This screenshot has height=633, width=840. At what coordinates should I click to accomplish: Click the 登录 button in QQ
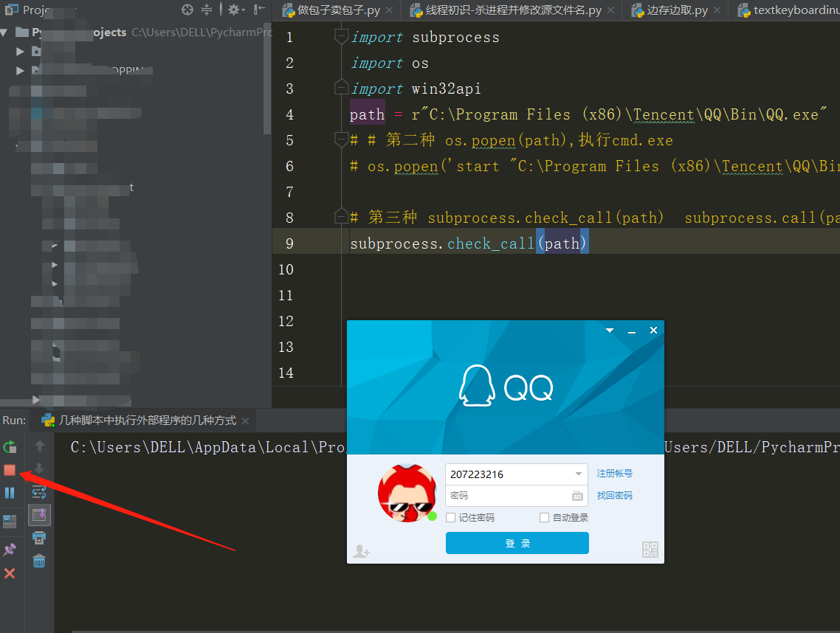tap(517, 543)
